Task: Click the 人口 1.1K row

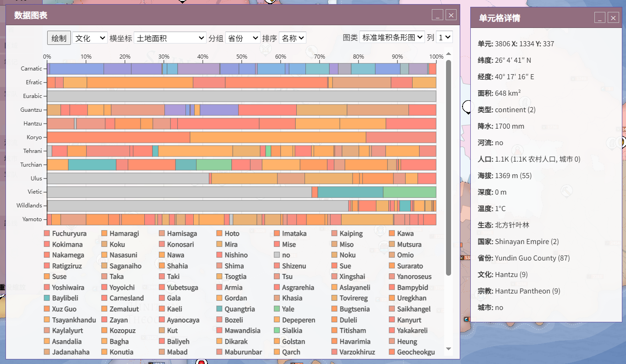Action: coord(529,159)
